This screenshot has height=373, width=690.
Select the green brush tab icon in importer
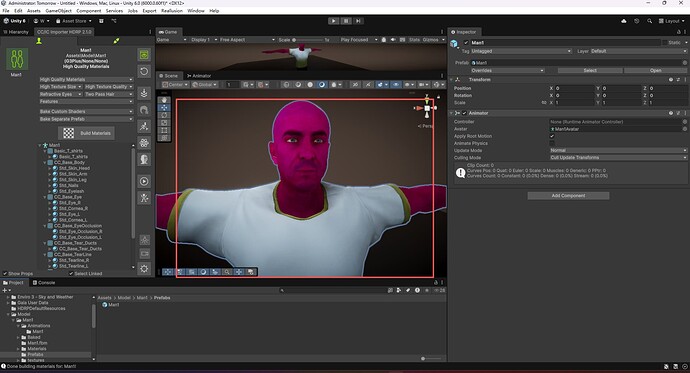coord(116,41)
